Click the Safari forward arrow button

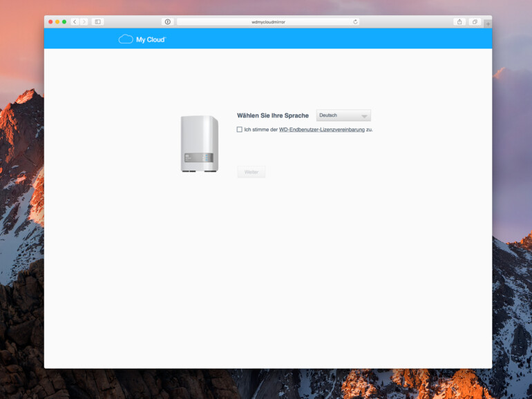click(84, 21)
